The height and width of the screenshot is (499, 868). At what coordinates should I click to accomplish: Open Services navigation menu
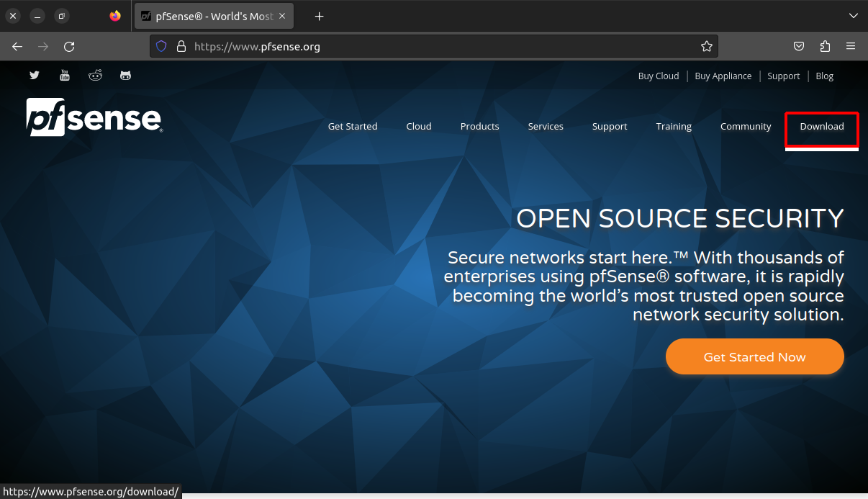point(546,126)
